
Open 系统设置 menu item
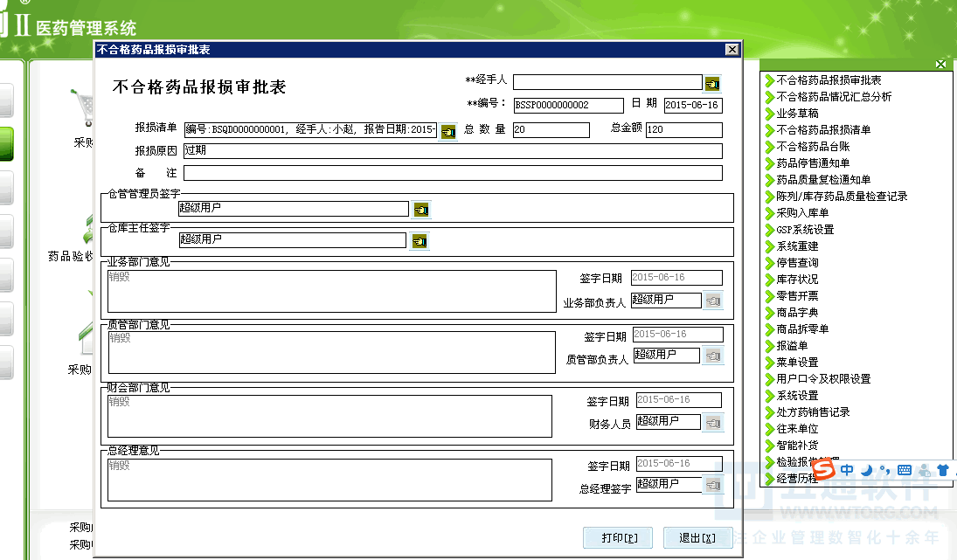tap(797, 395)
